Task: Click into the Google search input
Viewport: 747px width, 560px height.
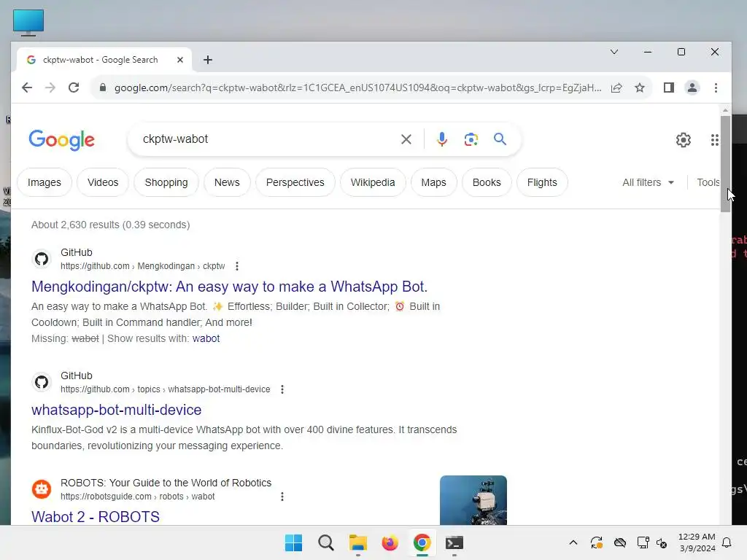Action: (x=267, y=139)
